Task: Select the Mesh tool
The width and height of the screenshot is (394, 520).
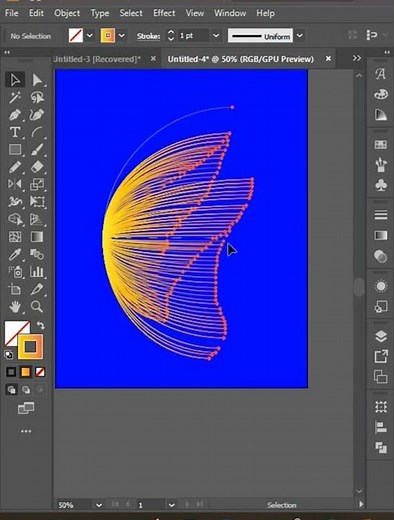Action: (15, 237)
